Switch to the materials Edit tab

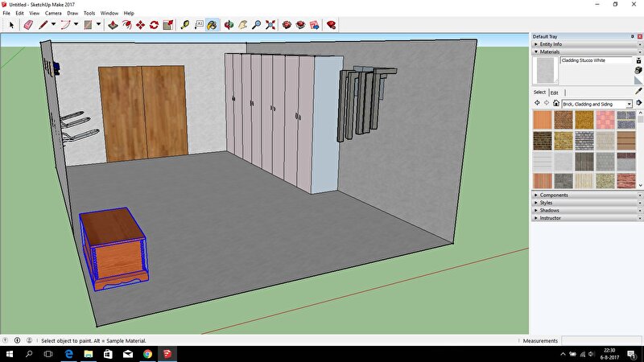[x=555, y=93]
